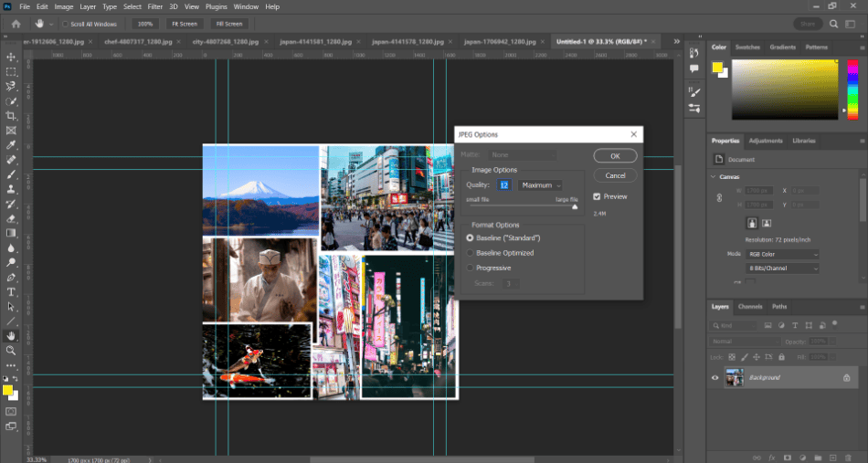Screen dimensions: 868x463
Task: Open the search magnifier at top right
Action: [833, 24]
